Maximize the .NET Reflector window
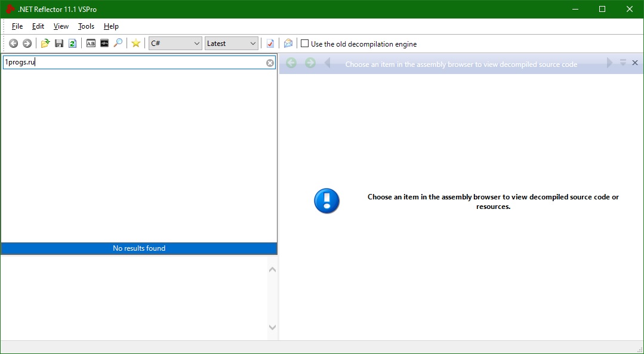The width and height of the screenshot is (644, 354). pos(602,9)
